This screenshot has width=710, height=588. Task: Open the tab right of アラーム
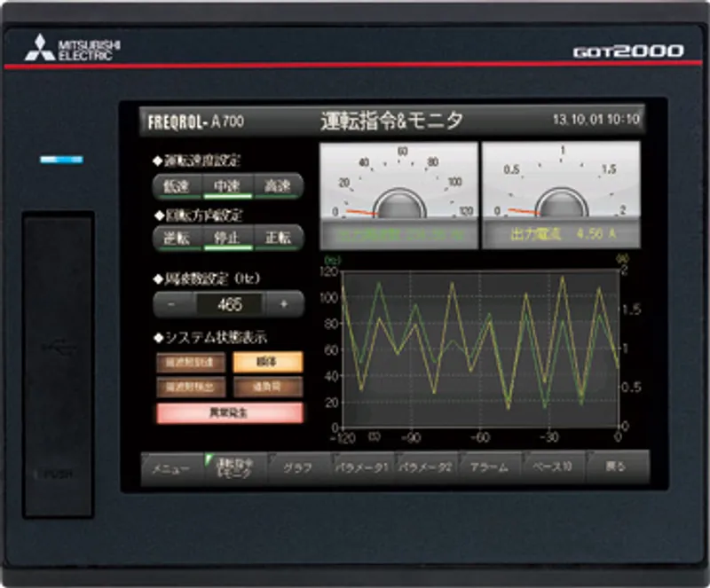(x=553, y=468)
